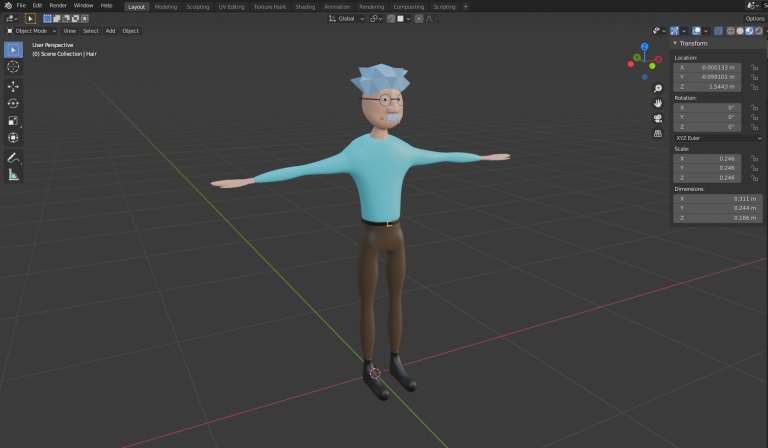Open the gizmo options dropdown arrow
The width and height of the screenshot is (768, 448).
tap(684, 31)
